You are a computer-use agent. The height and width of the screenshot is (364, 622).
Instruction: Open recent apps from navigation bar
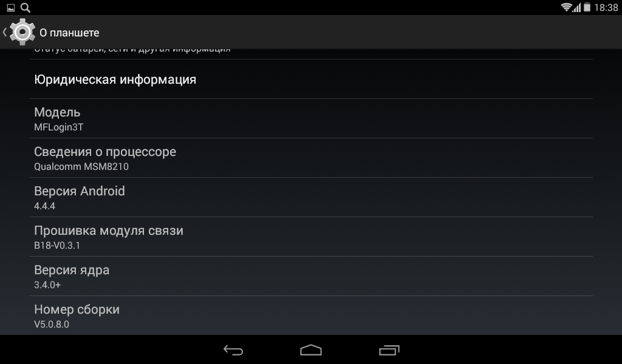click(389, 350)
